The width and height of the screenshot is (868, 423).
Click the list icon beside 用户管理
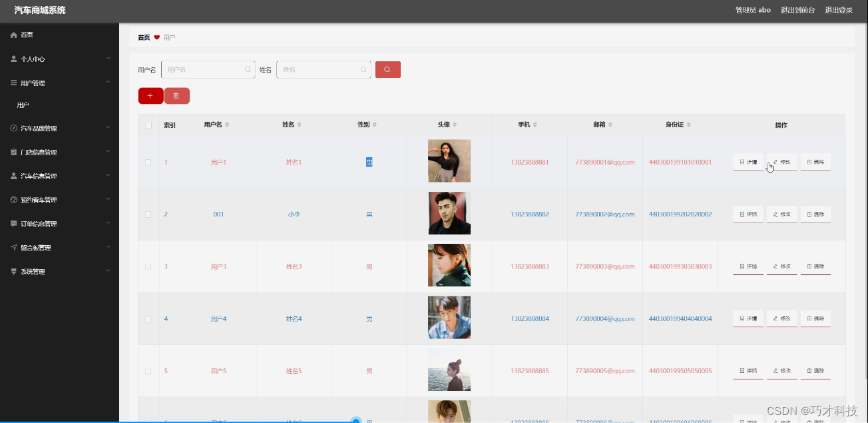pyautogui.click(x=14, y=83)
